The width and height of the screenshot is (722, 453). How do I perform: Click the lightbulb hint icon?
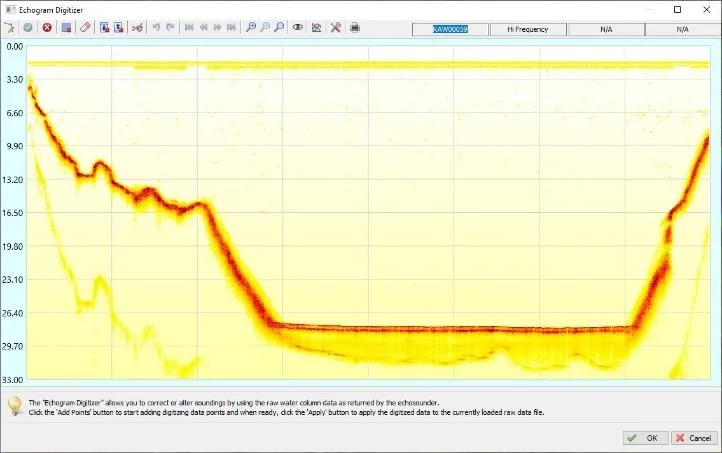click(x=15, y=406)
